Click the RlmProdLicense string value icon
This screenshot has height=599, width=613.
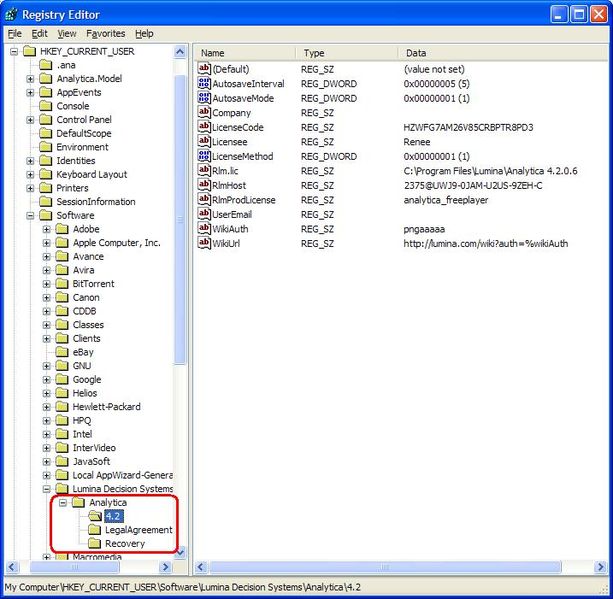click(x=204, y=200)
